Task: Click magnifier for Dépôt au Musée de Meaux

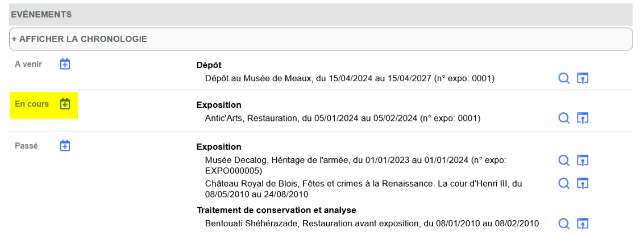Action: point(564,78)
